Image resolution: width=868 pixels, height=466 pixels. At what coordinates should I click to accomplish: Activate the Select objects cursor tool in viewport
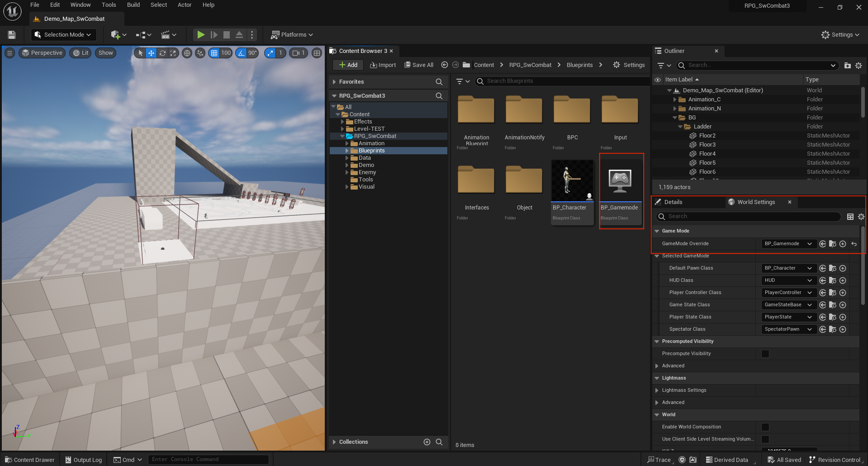[x=140, y=53]
